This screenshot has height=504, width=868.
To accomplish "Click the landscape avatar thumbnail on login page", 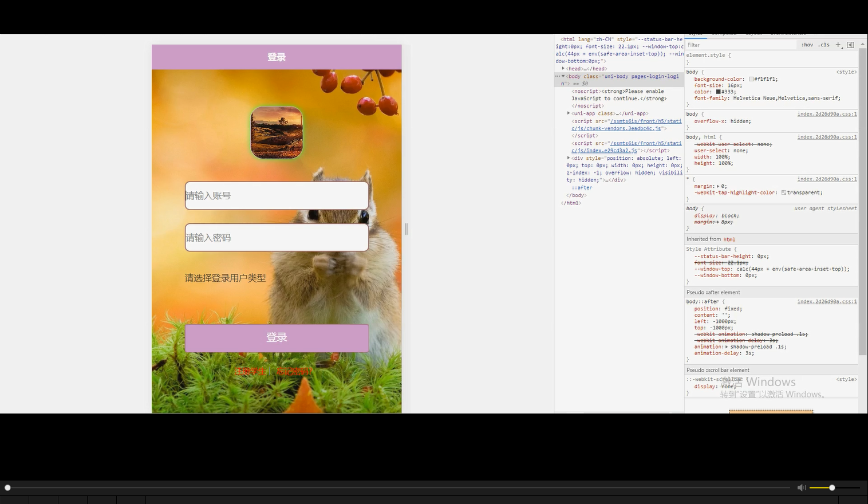I will [277, 132].
